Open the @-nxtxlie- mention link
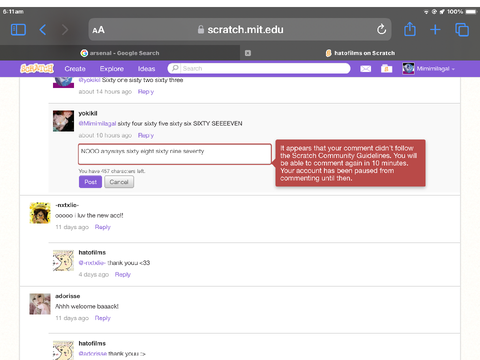This screenshot has height=360, width=480. (x=92, y=263)
